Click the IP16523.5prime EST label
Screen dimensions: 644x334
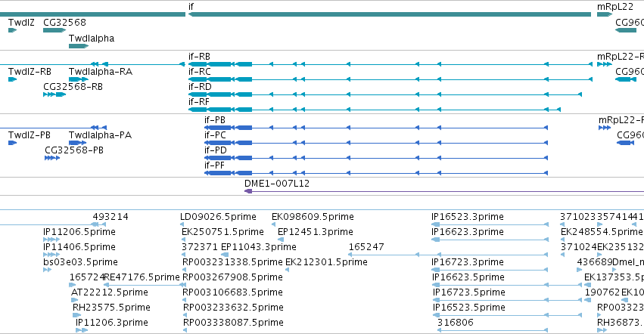coord(469,308)
